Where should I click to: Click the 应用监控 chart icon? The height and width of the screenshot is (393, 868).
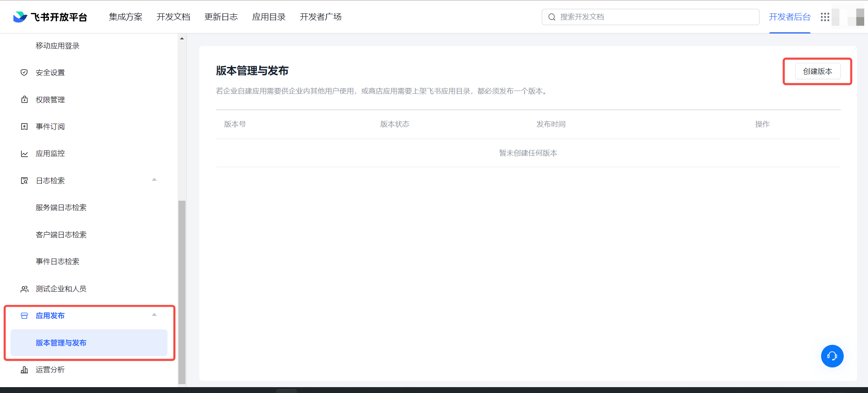24,154
